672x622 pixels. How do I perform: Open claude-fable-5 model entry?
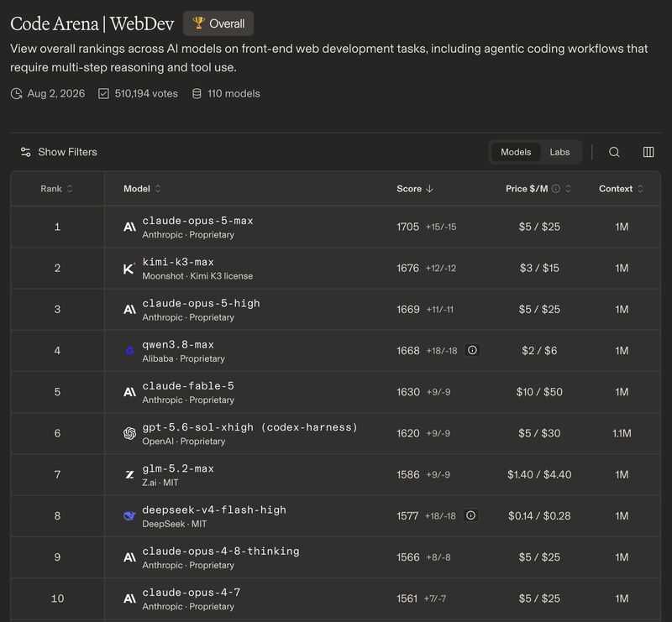[x=188, y=386]
